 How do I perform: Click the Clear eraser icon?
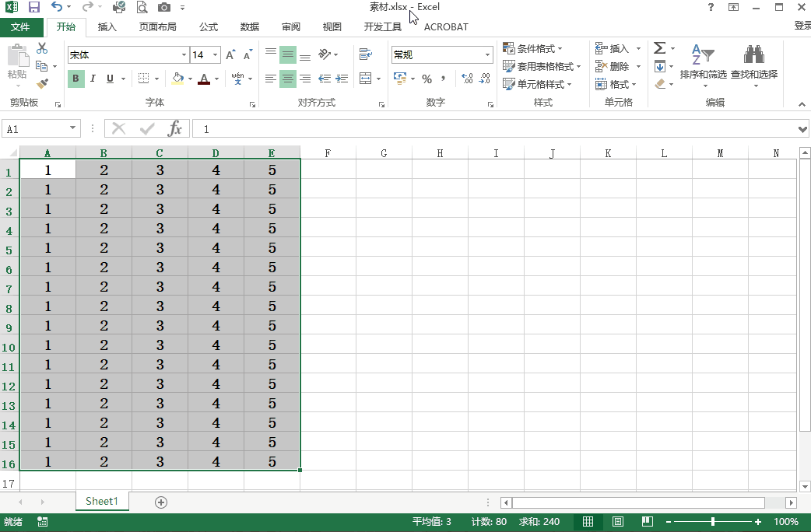coord(659,84)
